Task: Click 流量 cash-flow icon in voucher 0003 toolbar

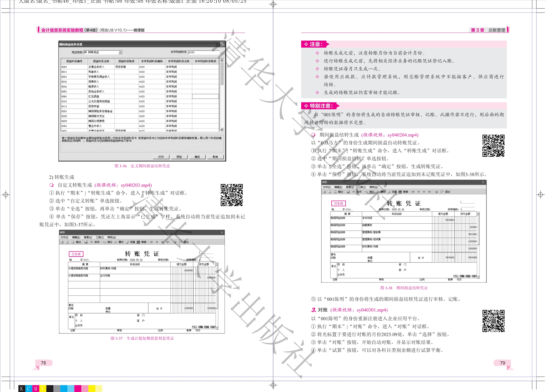Action: (127, 242)
